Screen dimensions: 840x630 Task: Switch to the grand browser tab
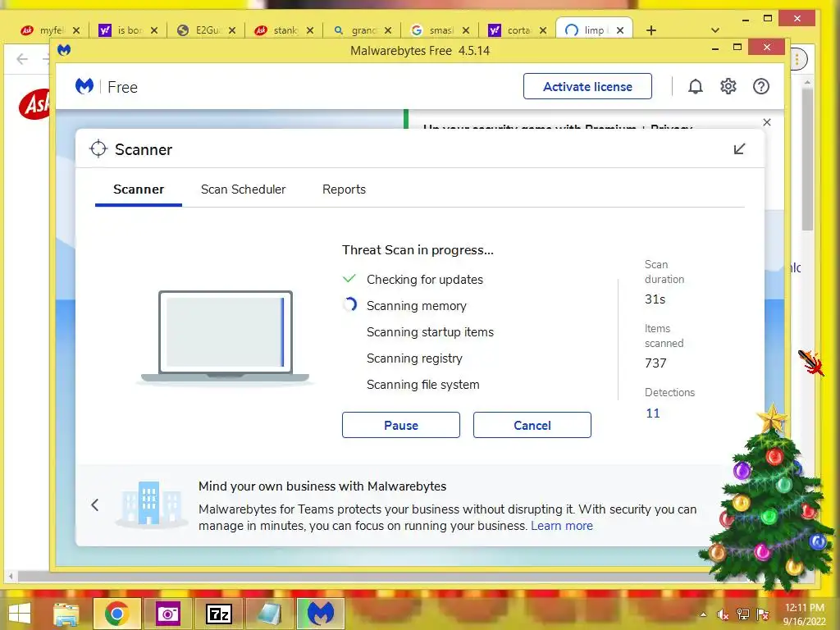click(362, 30)
